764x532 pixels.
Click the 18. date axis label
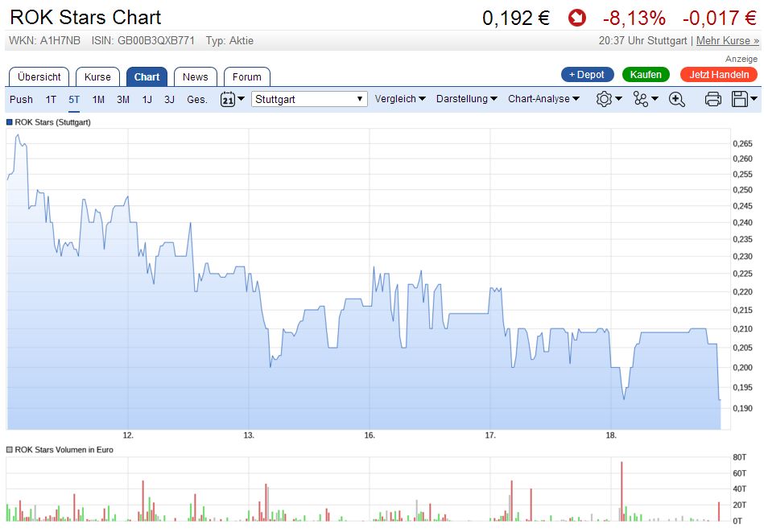click(611, 435)
